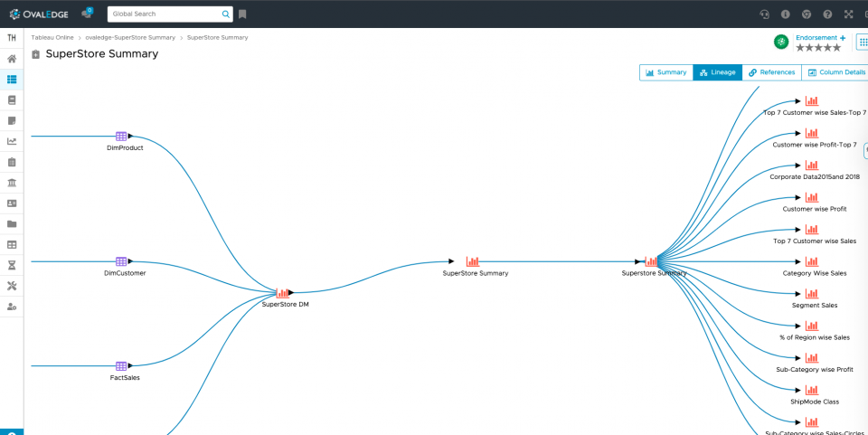Viewport: 868px width, 435px height.
Task: Select the central SuperStore Summary report node
Action: [473, 261]
